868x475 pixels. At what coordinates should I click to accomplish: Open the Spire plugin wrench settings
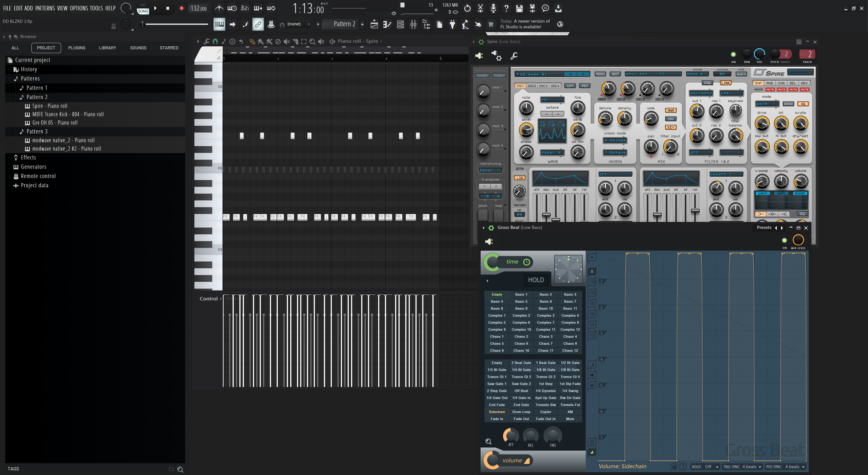pyautogui.click(x=514, y=56)
